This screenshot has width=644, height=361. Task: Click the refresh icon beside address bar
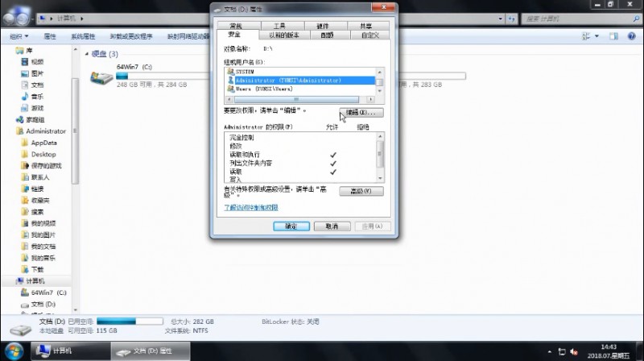[511, 19]
